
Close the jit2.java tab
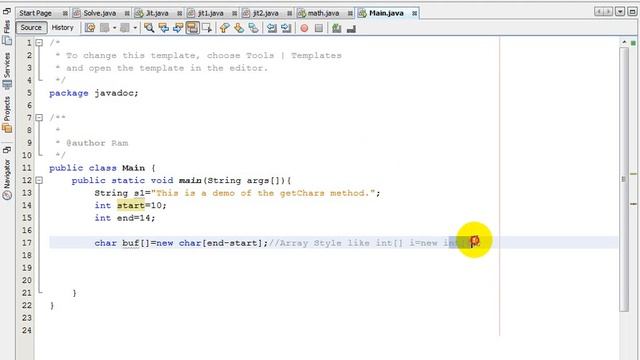(289, 13)
